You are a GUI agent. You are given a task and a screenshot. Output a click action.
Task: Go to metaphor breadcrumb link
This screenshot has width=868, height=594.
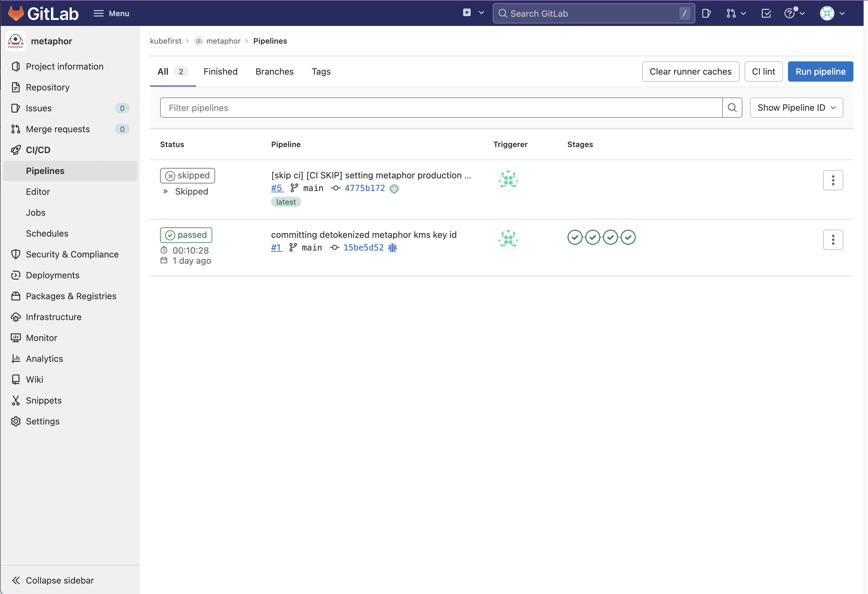click(223, 41)
